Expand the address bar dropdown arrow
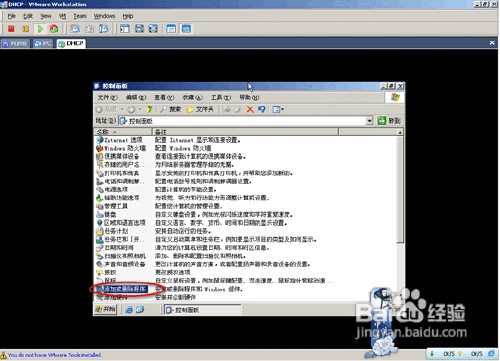Viewport: 500px width, 361px height. [369, 121]
